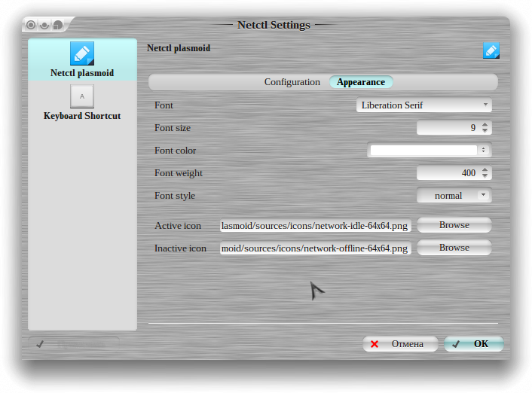Viewport: 532px width, 393px height.
Task: Select the Appearance tab
Action: pyautogui.click(x=361, y=82)
